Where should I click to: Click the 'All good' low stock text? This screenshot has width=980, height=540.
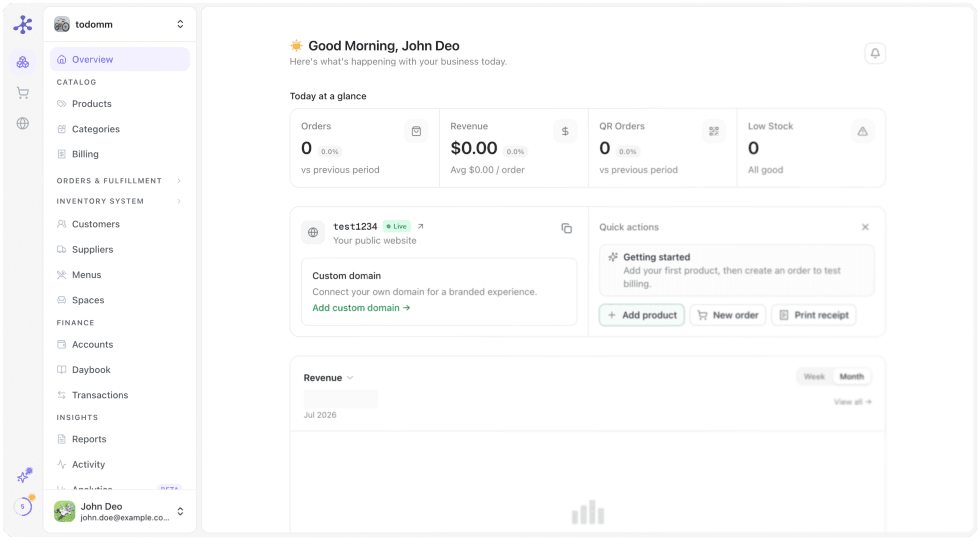click(x=765, y=170)
